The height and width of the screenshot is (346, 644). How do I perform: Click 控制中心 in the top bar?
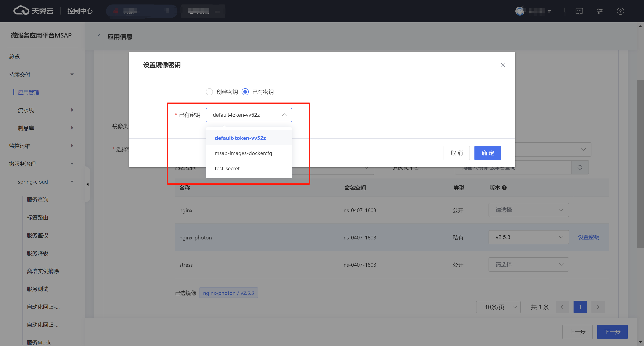click(x=80, y=11)
